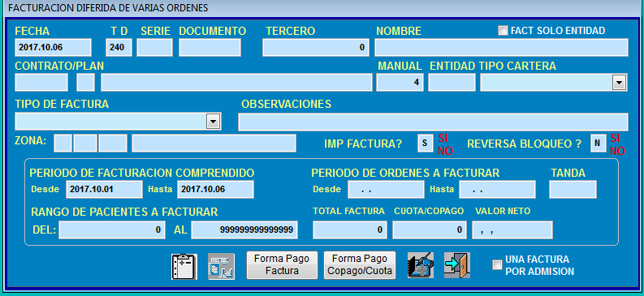Screen dimensions: 644x296
Task: Click the VALOR NETO field
Action: tap(512, 230)
